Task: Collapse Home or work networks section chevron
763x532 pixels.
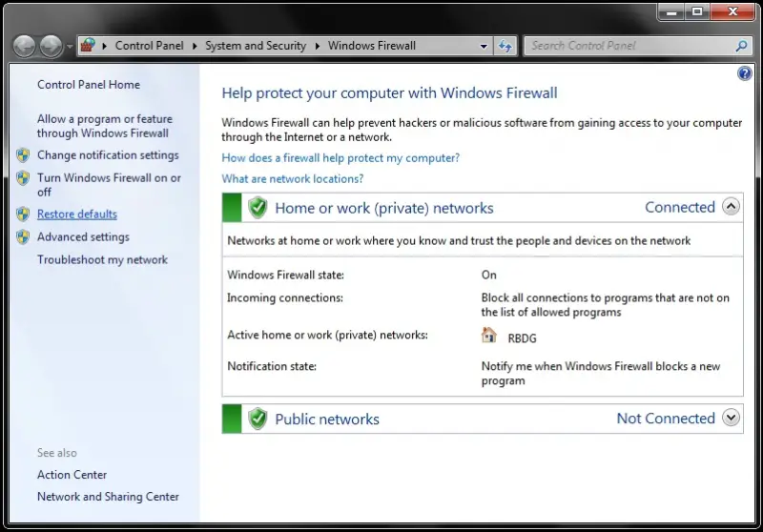Action: pos(731,207)
